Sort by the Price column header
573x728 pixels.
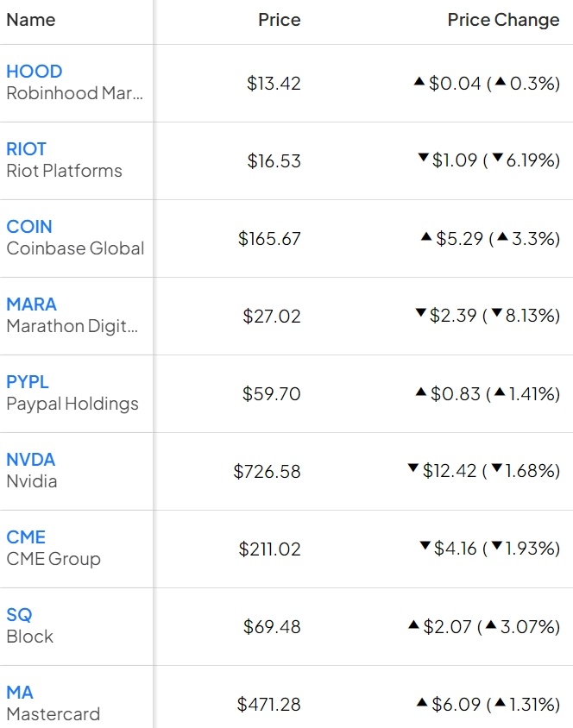(x=279, y=19)
